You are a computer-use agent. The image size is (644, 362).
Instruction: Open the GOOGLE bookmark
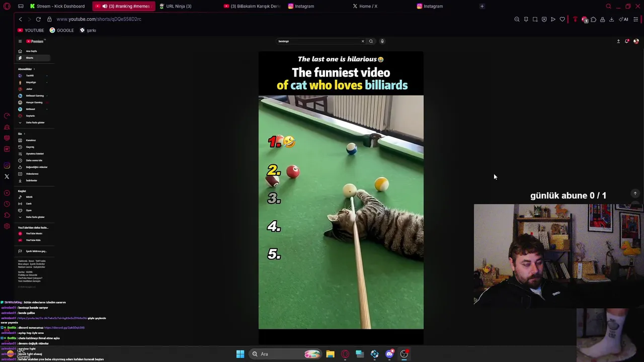[x=61, y=30]
